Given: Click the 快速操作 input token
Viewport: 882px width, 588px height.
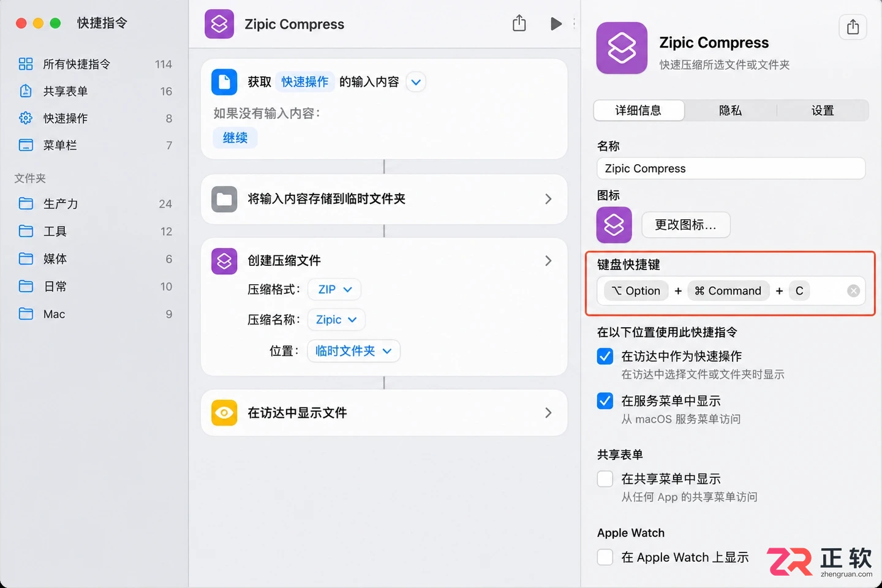Looking at the screenshot, I should pos(304,82).
